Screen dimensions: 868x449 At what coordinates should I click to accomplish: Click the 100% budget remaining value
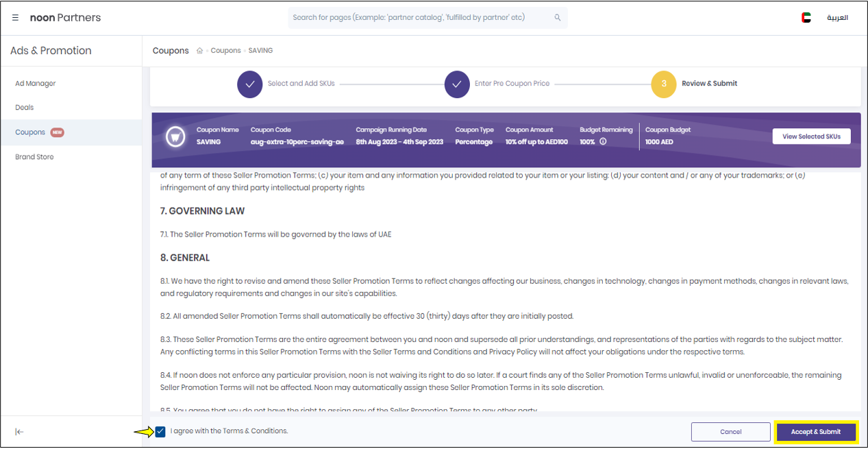tap(588, 142)
